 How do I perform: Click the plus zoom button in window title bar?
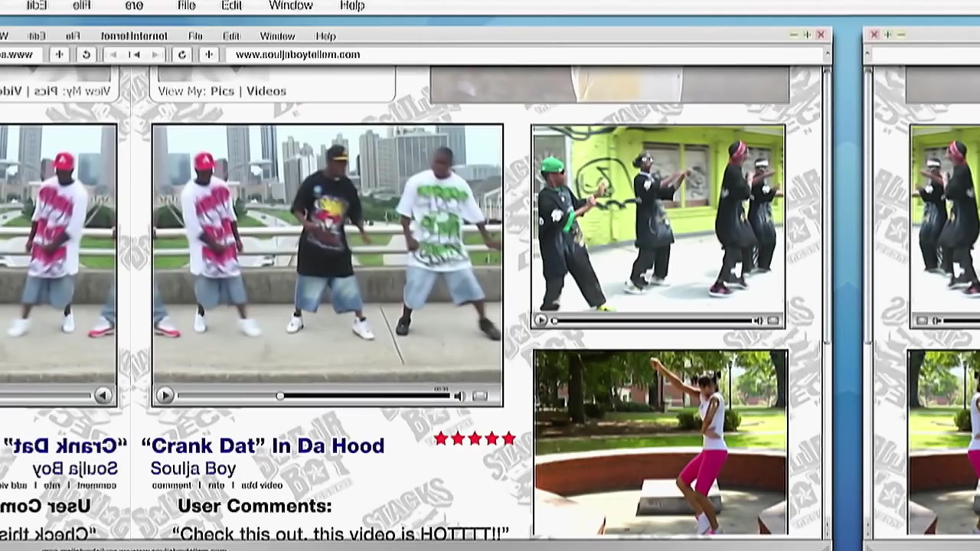[807, 35]
